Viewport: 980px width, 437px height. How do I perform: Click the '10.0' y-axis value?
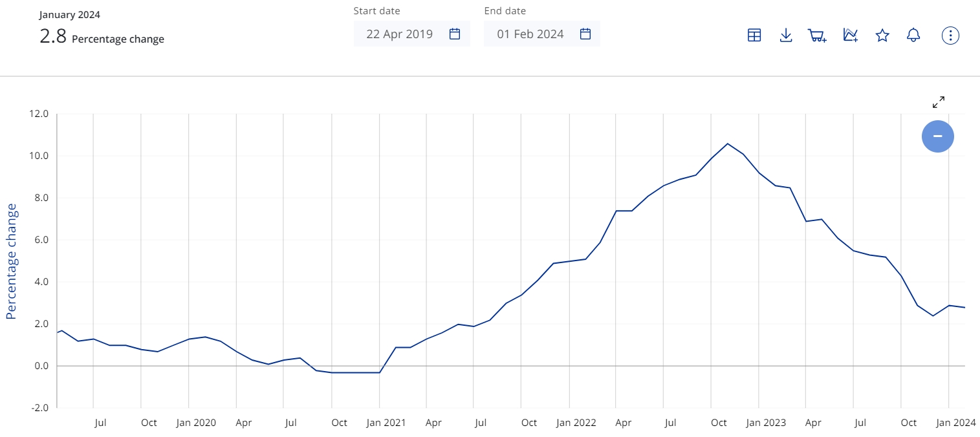point(39,156)
